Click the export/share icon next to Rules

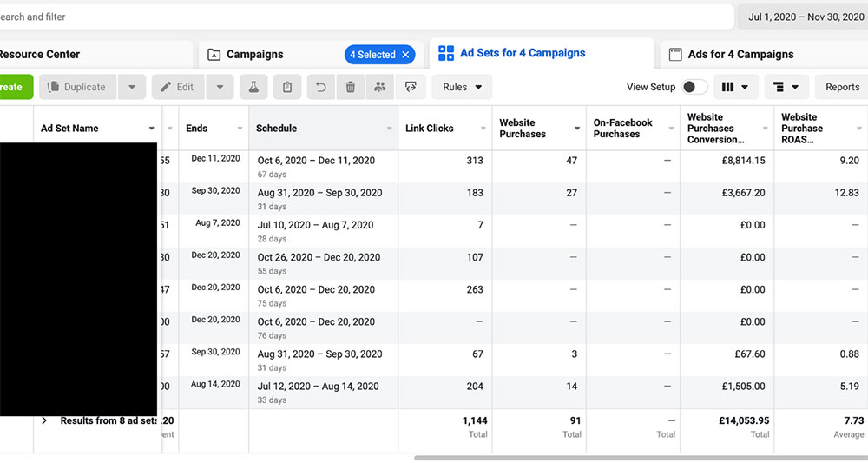[x=410, y=87]
